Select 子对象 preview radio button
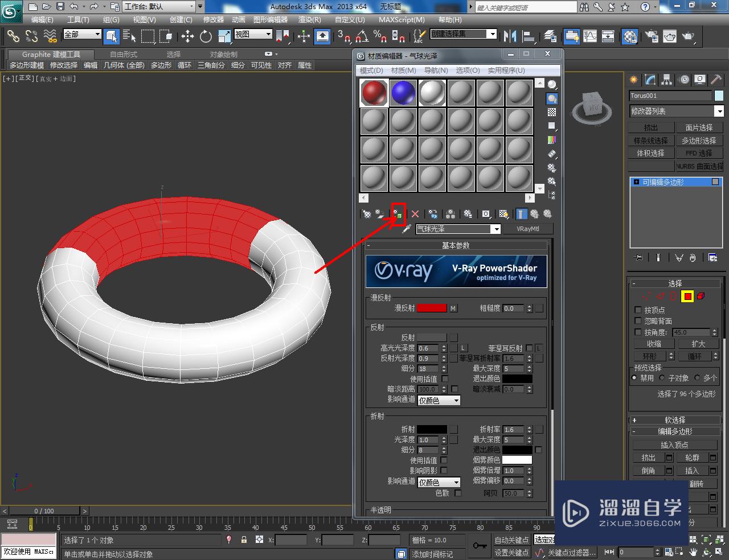This screenshot has width=729, height=560. (x=662, y=377)
